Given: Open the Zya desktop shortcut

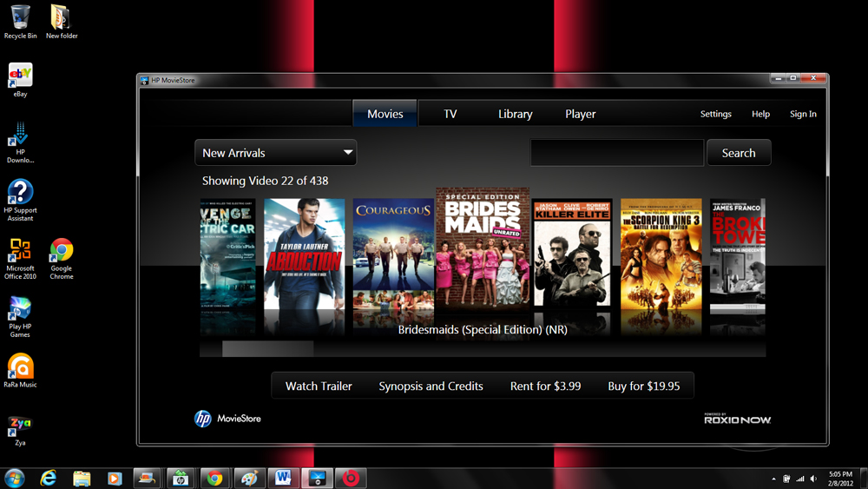Looking at the screenshot, I should 21,431.
